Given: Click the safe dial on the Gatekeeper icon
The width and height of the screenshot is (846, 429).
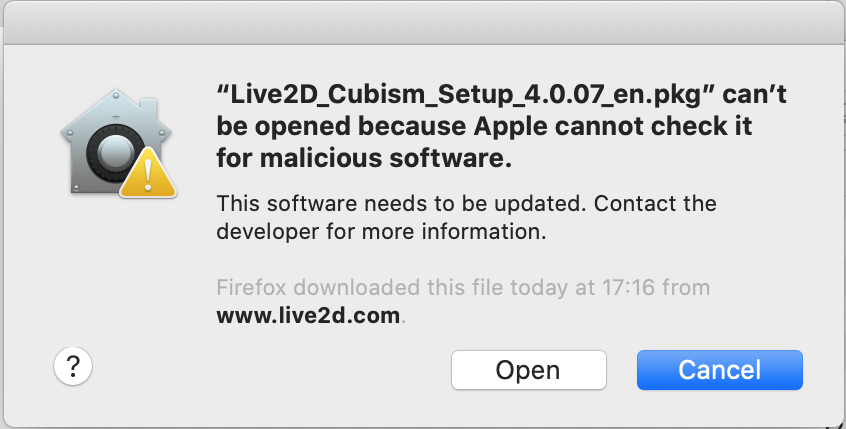Looking at the screenshot, I should pyautogui.click(x=114, y=152).
